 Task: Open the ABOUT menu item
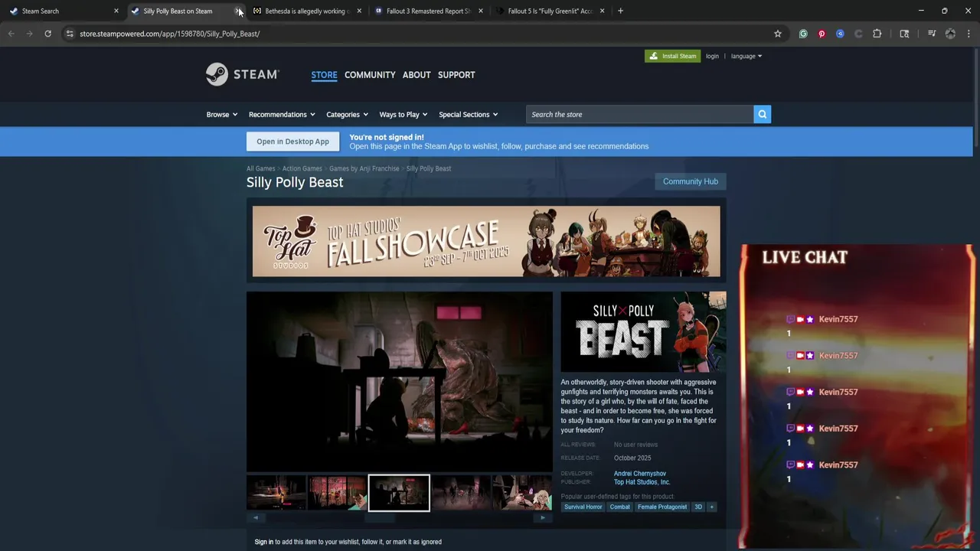pyautogui.click(x=416, y=75)
